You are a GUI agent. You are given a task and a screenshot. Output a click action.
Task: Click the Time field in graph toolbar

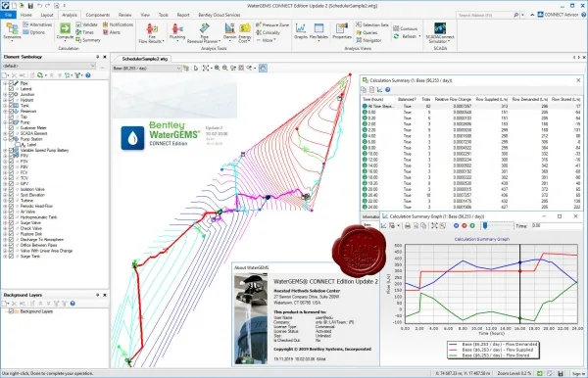pyautogui.click(x=557, y=226)
